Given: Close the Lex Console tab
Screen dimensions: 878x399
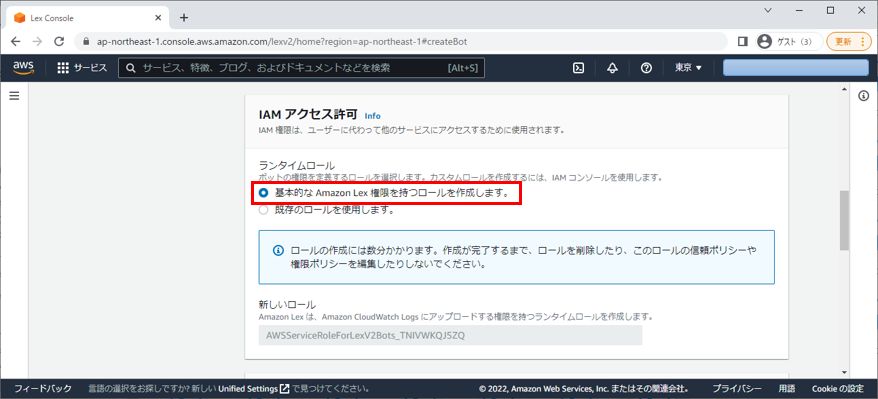Looking at the screenshot, I should pos(158,17).
